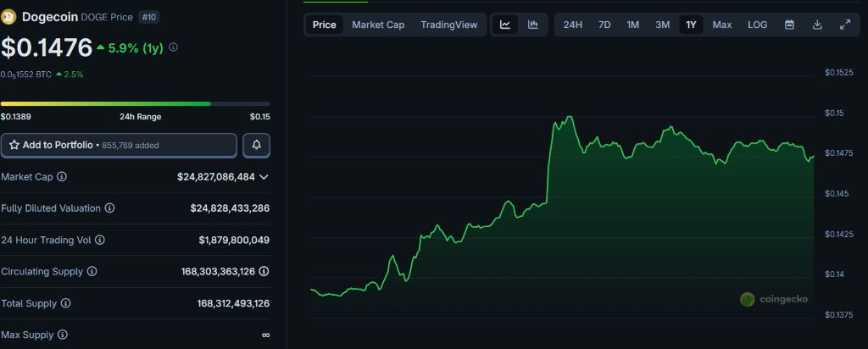Open info icon next to 168,303,363,126 value

point(264,272)
